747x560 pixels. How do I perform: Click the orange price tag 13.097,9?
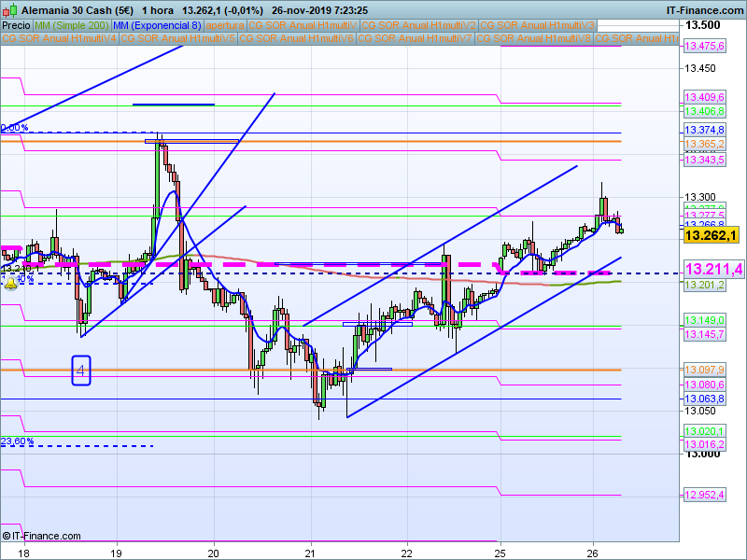tap(705, 370)
